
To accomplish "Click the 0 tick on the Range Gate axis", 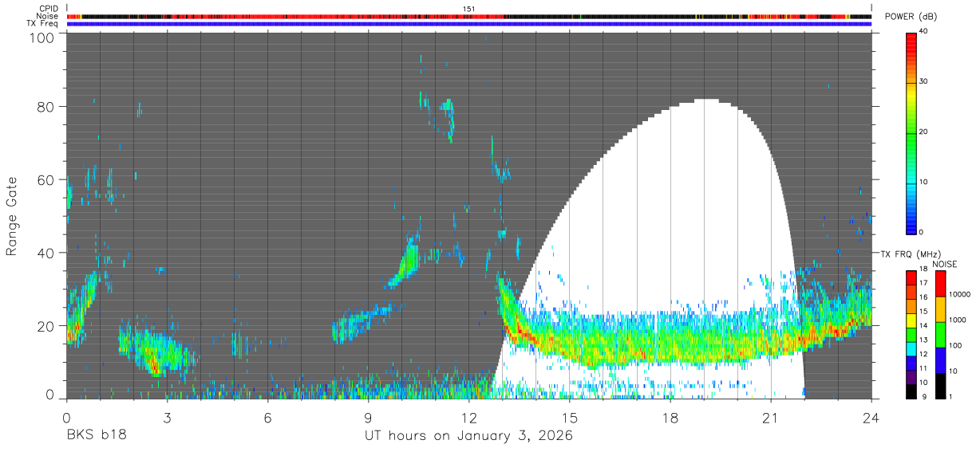I will click(51, 395).
